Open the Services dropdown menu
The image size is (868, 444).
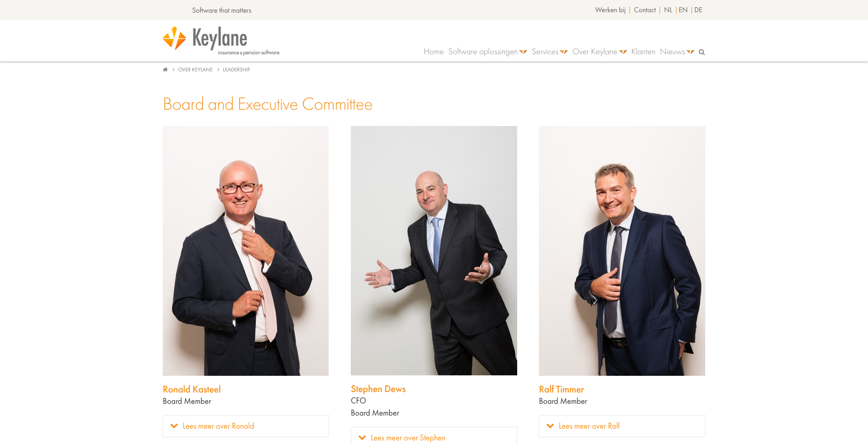tap(549, 52)
